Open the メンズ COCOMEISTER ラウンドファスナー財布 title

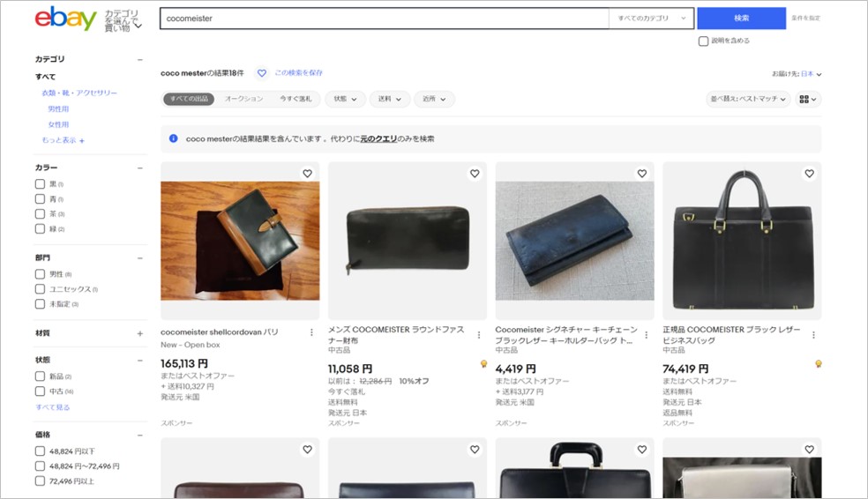tap(396, 335)
